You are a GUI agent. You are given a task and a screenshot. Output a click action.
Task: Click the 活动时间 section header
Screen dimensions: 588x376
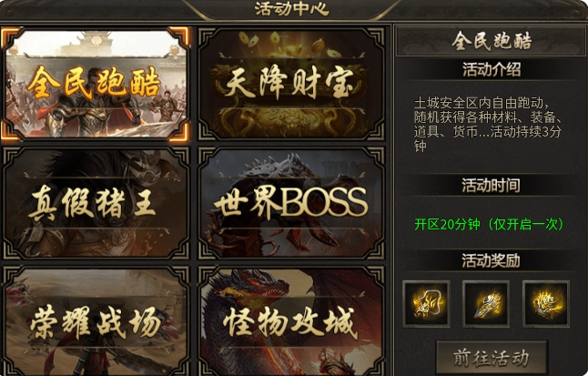pyautogui.click(x=491, y=186)
